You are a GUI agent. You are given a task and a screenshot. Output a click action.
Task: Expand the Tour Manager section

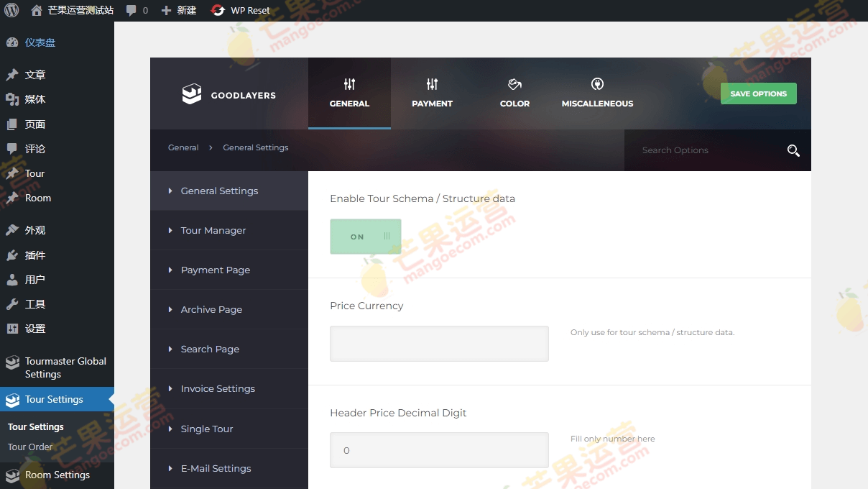coord(213,230)
